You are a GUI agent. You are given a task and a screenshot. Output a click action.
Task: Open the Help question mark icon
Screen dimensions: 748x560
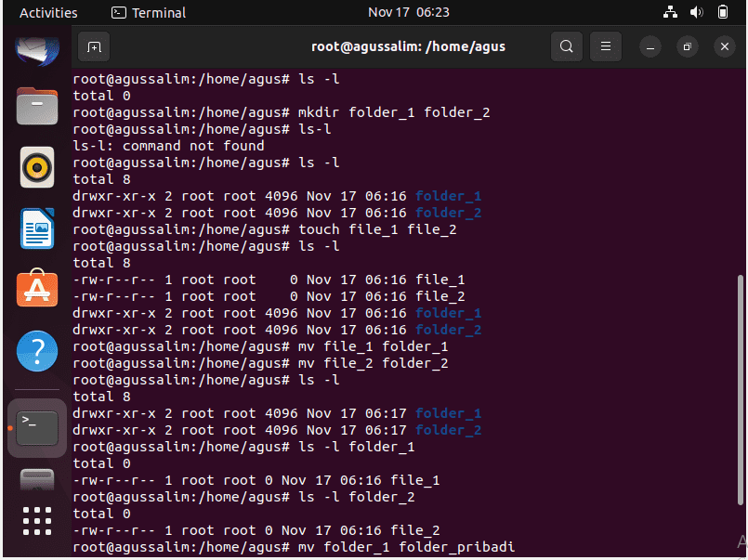coord(37,351)
